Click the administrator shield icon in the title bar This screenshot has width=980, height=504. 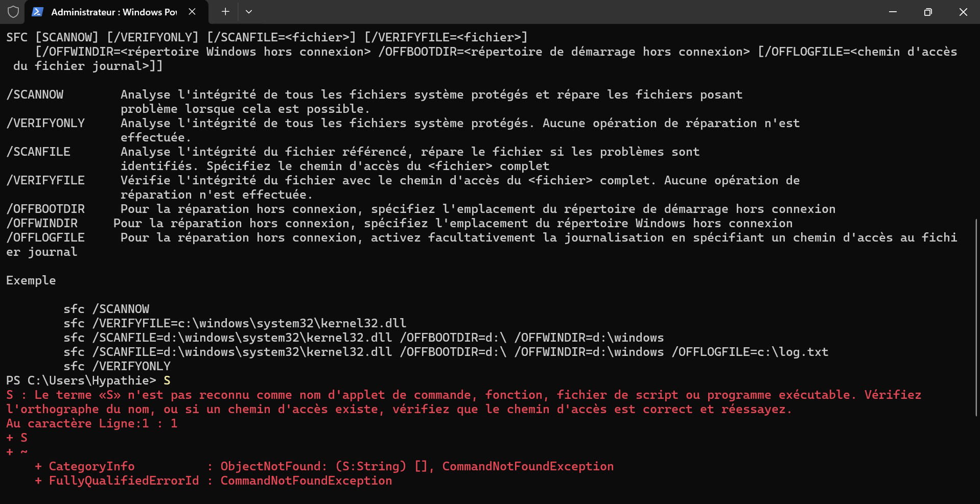(13, 12)
